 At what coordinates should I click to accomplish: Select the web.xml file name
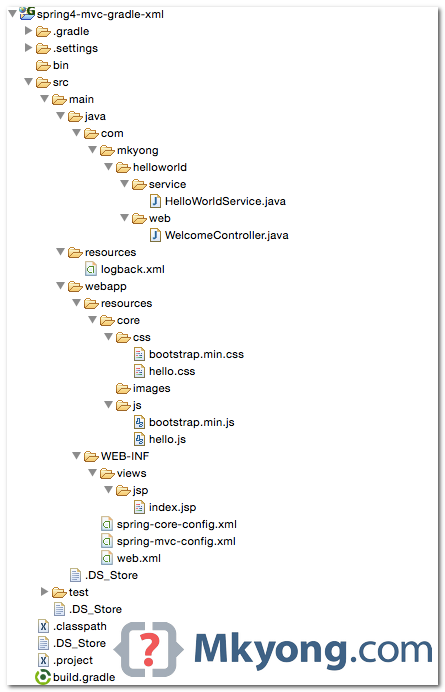coord(139,558)
